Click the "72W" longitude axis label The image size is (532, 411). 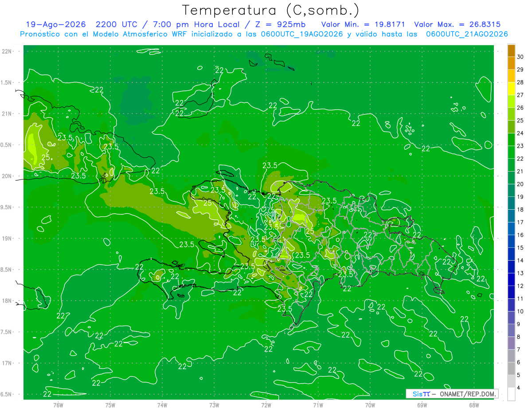click(266, 405)
